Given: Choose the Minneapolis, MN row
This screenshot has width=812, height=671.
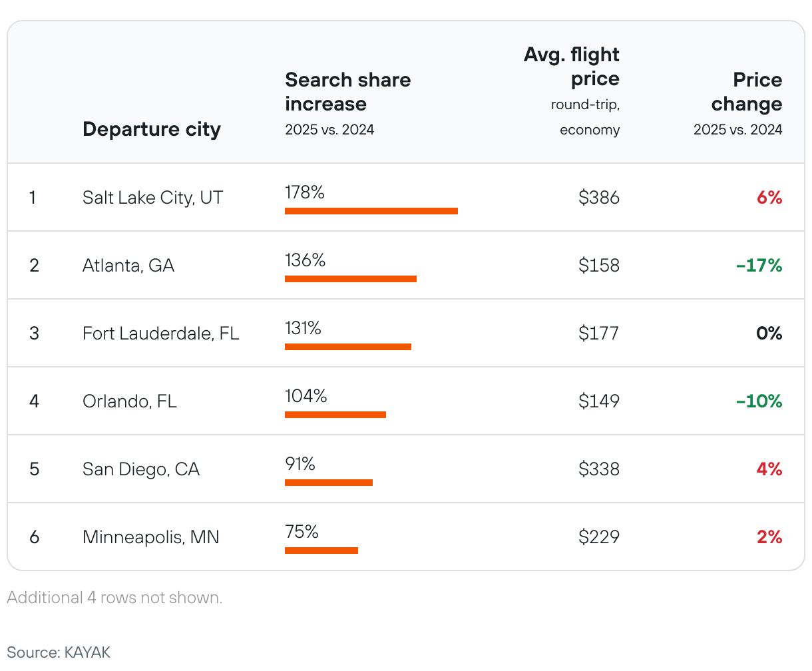Looking at the screenshot, I should 150,537.
